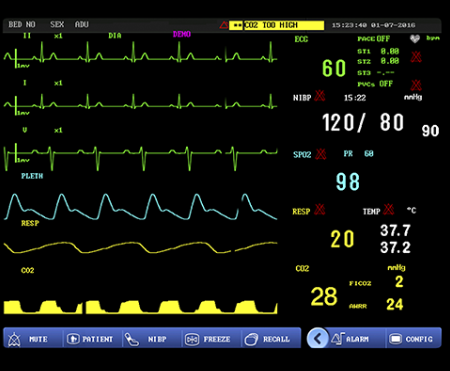The width and height of the screenshot is (450, 371).
Task: Toggle the crossed alarm bell beside TEMP
Action: 388,210
